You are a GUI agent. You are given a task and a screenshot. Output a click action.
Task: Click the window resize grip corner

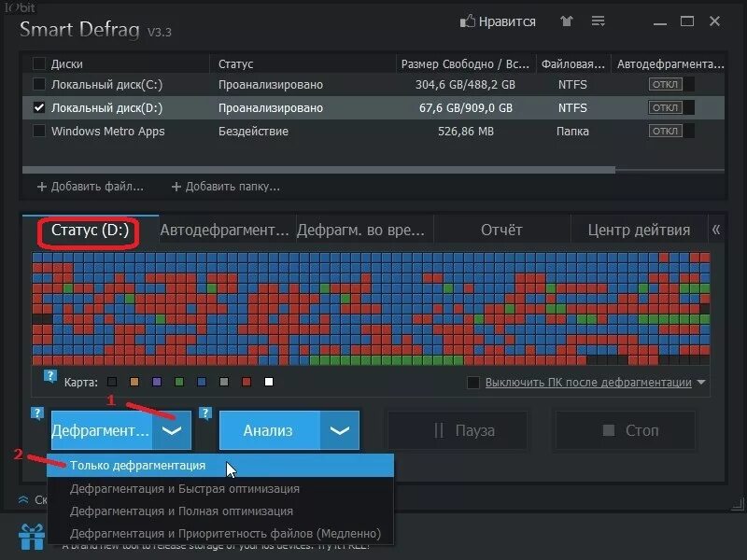[x=737, y=504]
